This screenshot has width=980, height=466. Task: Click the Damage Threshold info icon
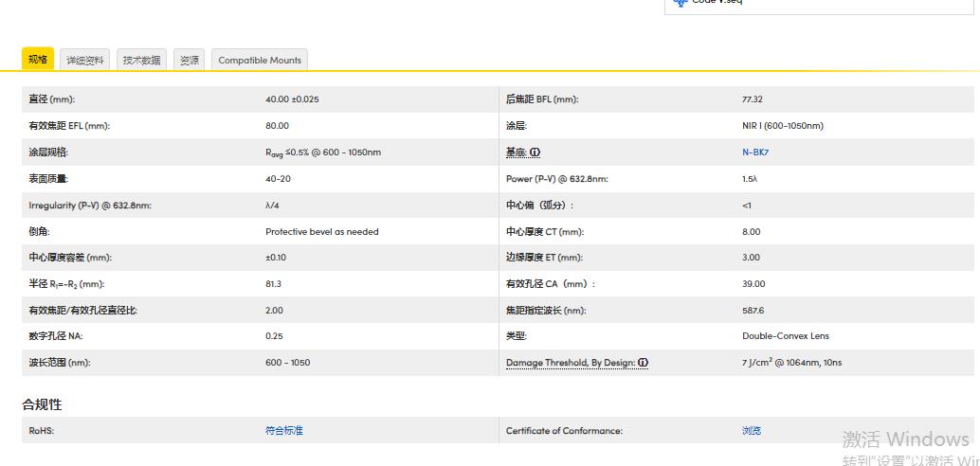(x=643, y=363)
